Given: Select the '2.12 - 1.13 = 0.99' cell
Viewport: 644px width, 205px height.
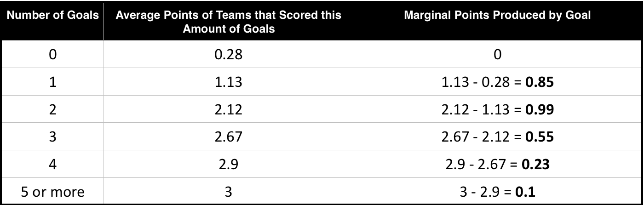Looking at the screenshot, I should click(497, 109).
